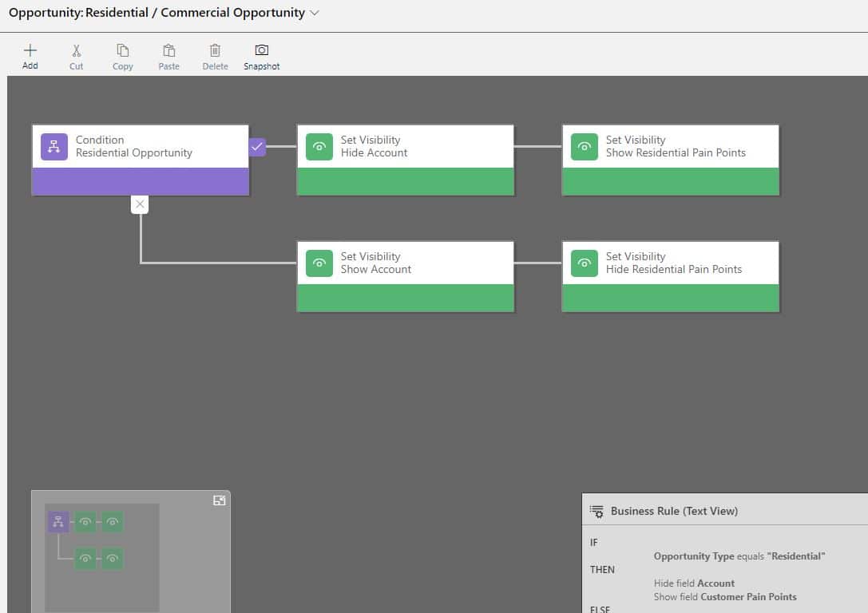Select Show Residential Pain Points action
This screenshot has width=868, height=613.
tap(671, 160)
